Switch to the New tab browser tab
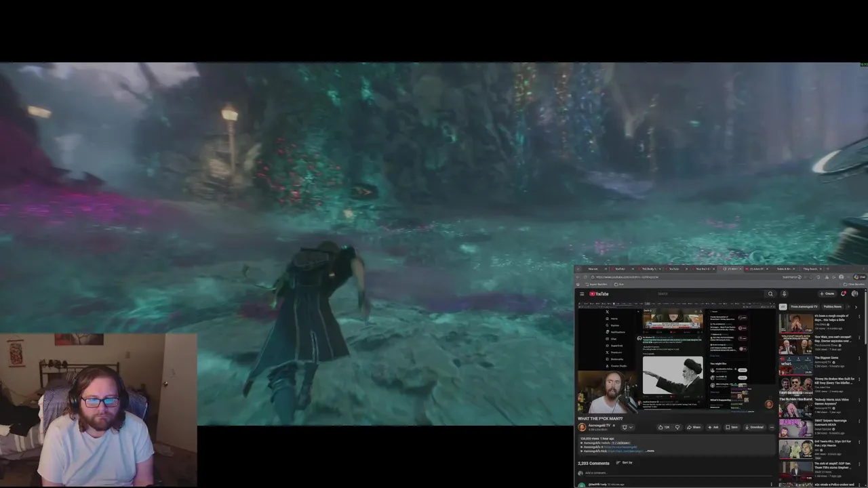The image size is (868, 488). click(x=593, y=269)
